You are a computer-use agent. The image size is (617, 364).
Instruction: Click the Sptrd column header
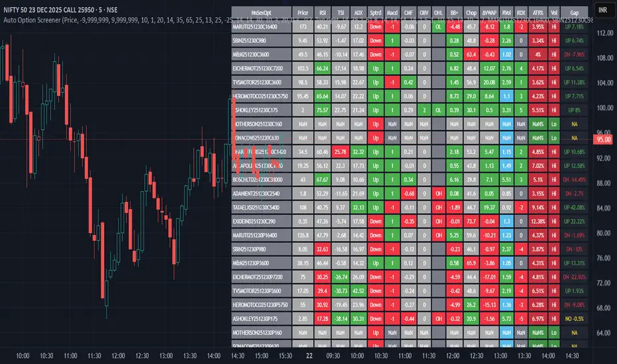pos(375,13)
